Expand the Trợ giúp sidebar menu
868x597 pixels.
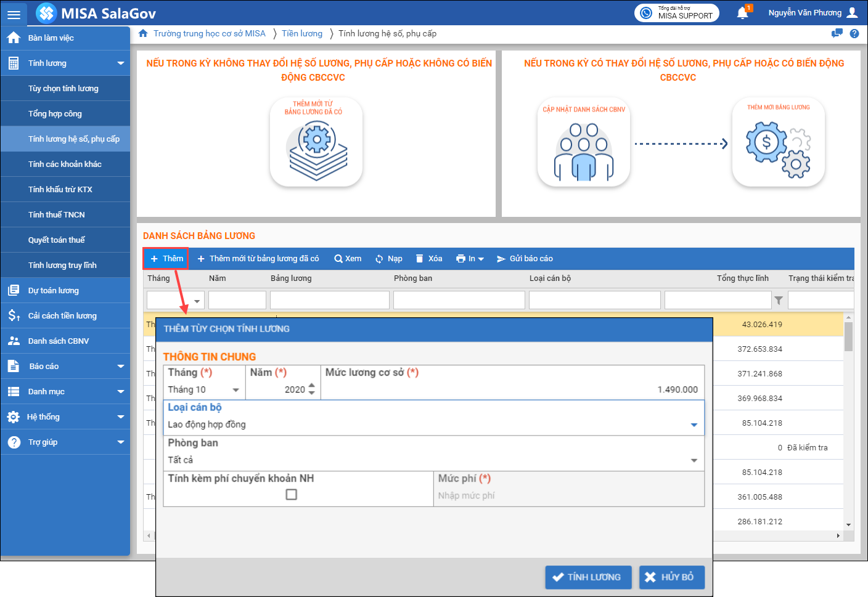tap(121, 442)
